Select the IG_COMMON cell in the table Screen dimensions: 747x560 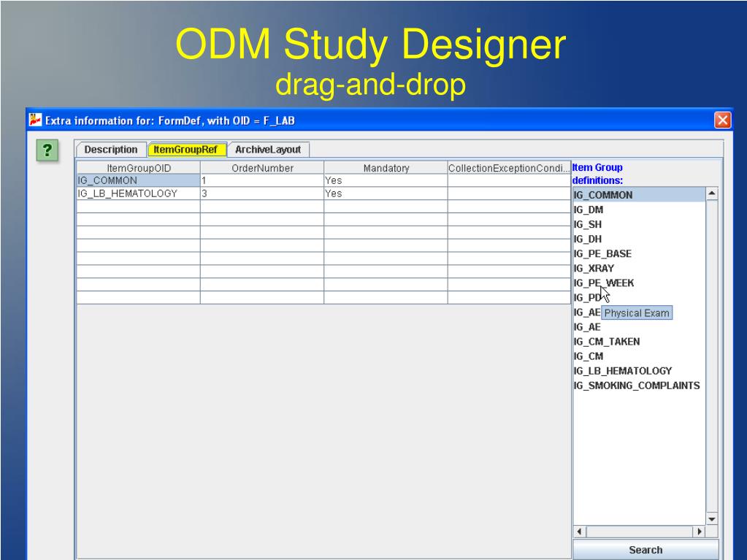(139, 180)
